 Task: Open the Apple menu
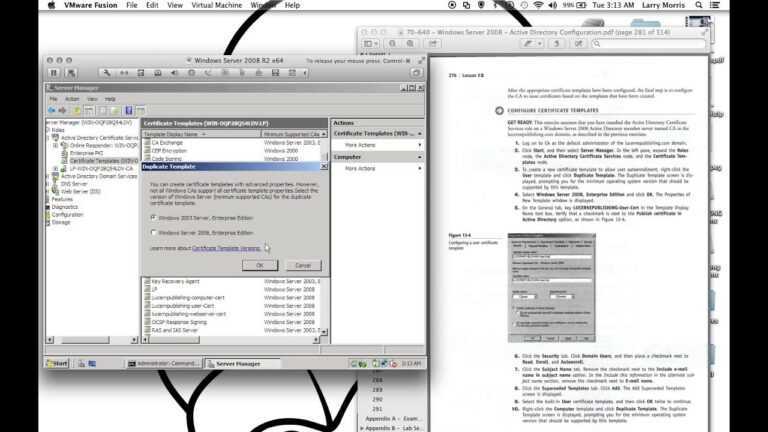pyautogui.click(x=52, y=5)
